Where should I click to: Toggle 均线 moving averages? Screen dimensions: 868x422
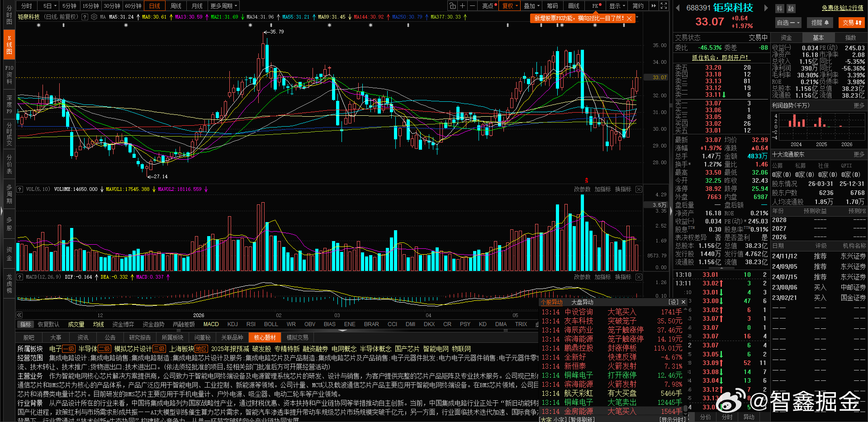pos(98,324)
